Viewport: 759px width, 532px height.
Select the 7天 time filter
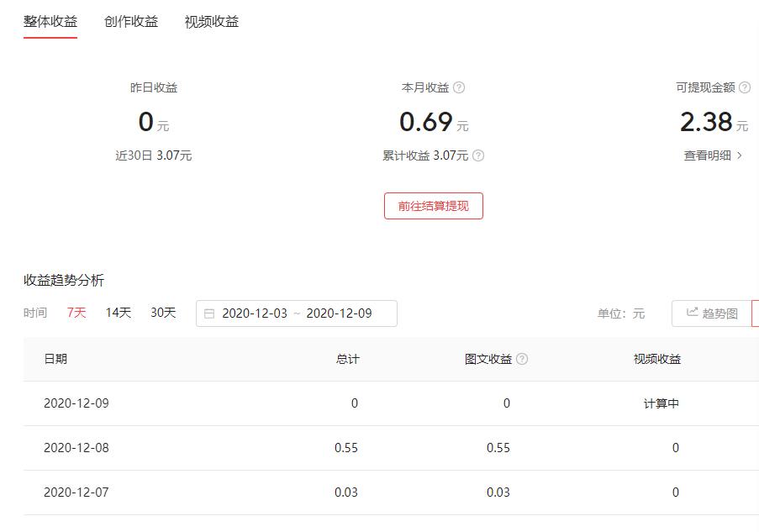tap(76, 312)
